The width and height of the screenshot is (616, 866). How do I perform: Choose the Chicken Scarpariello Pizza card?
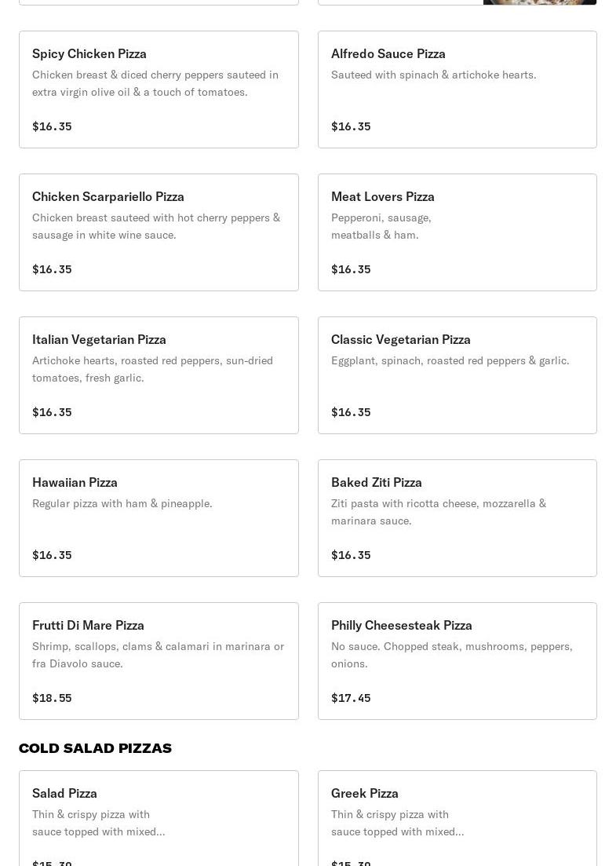click(159, 232)
